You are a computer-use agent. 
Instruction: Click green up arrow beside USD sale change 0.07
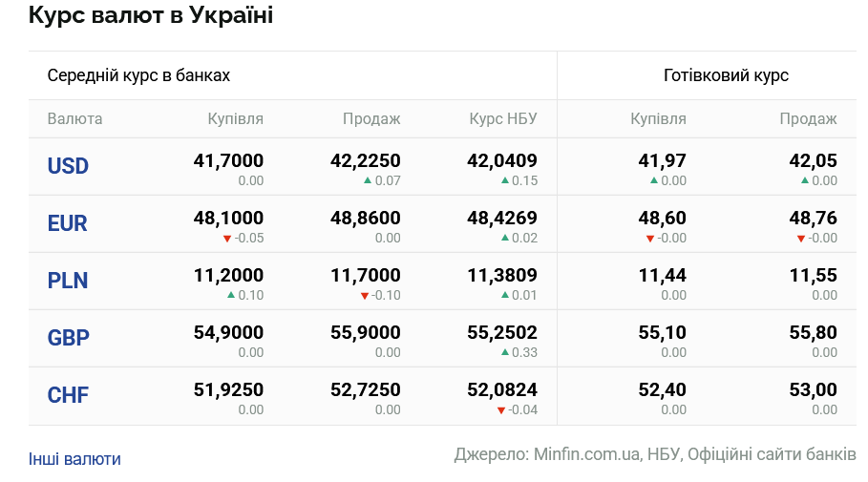point(368,180)
